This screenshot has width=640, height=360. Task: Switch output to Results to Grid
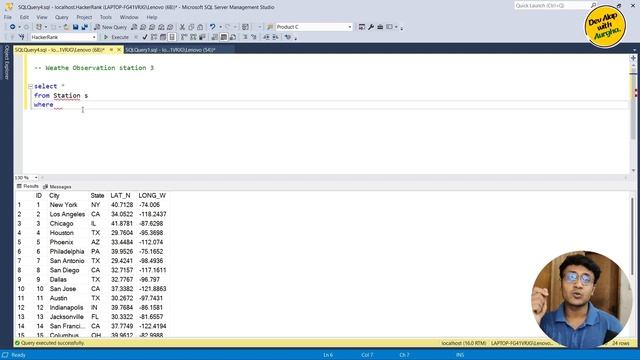coord(224,37)
